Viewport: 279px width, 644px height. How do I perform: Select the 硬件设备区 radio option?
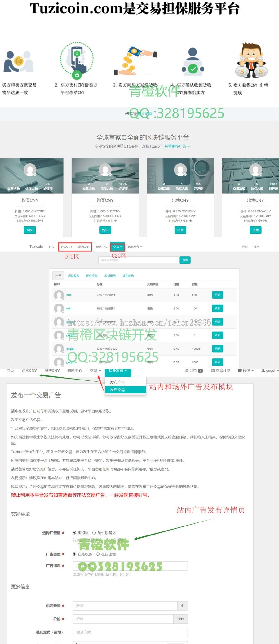tap(94, 533)
